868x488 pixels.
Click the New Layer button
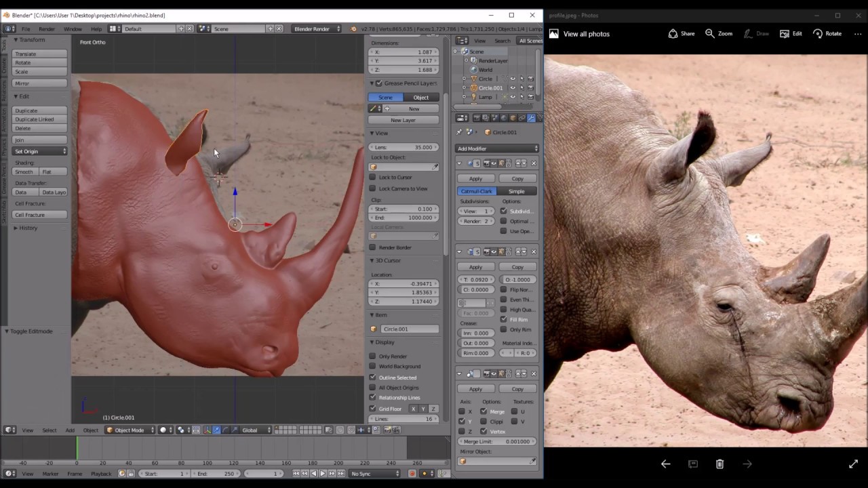point(403,120)
